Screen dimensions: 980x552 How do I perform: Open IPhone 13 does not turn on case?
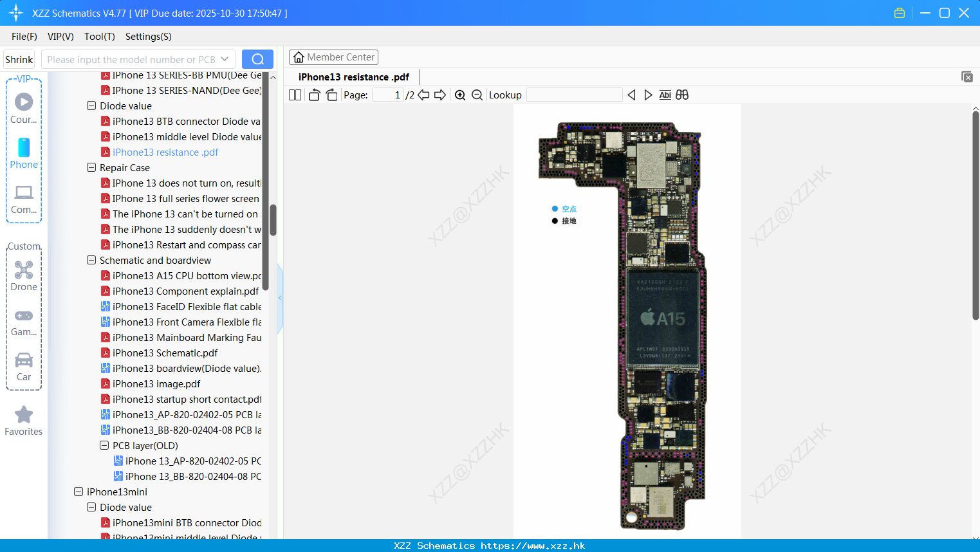[187, 183]
